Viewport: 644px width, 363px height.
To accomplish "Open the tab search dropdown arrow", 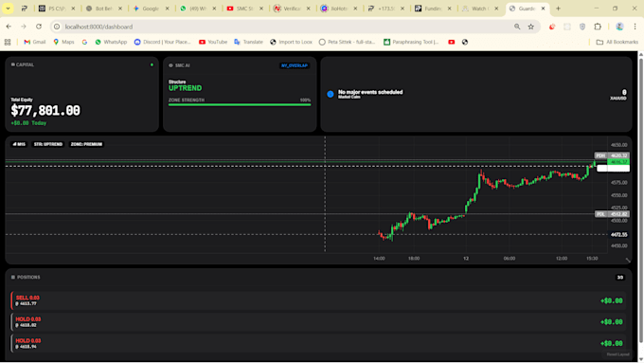I will pyautogui.click(x=8, y=9).
